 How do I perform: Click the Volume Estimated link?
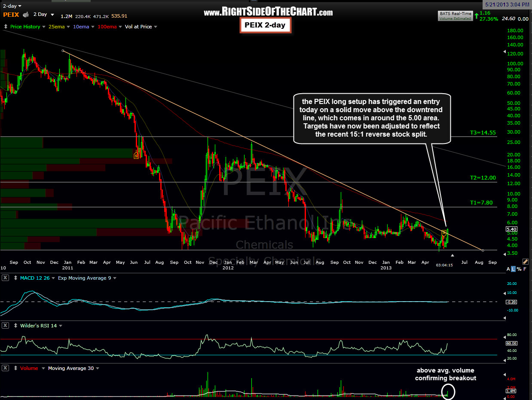[x=455, y=18]
